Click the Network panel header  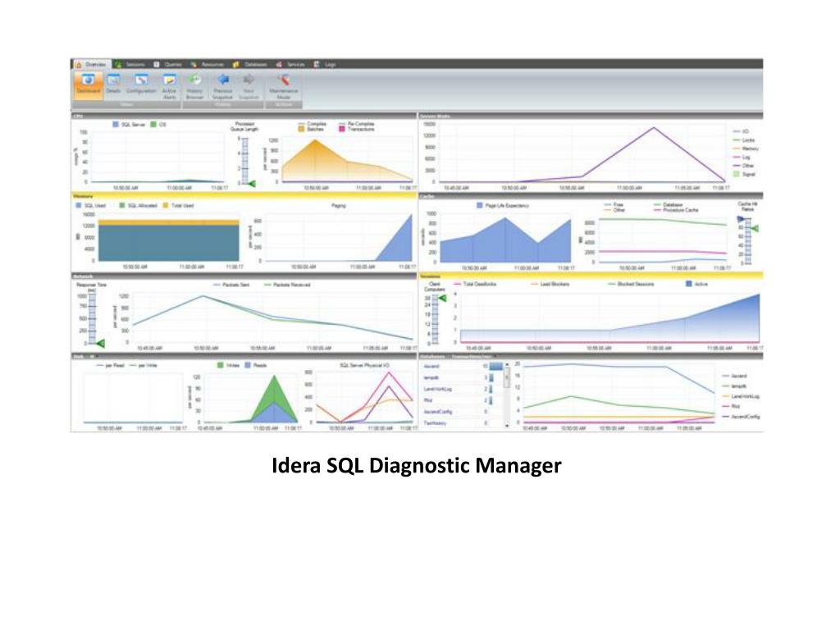coord(244,276)
